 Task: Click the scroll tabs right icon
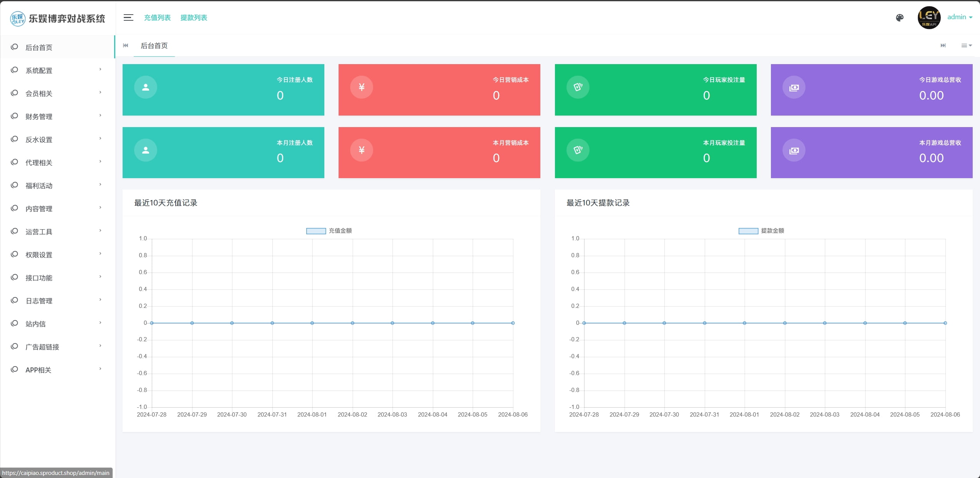943,45
